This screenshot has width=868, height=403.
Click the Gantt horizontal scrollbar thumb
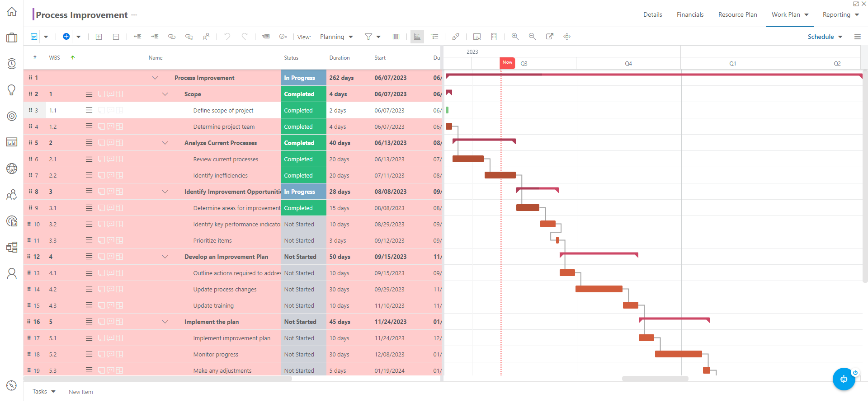pyautogui.click(x=655, y=379)
